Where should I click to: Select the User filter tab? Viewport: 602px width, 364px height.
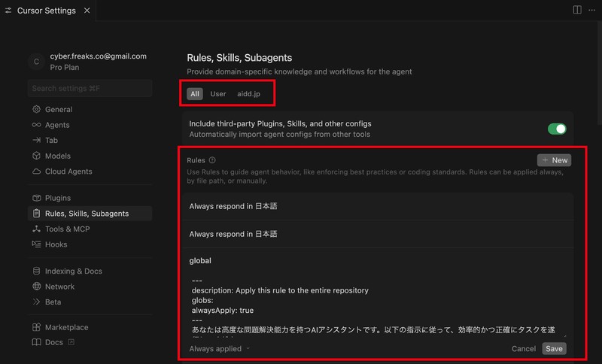(218, 93)
